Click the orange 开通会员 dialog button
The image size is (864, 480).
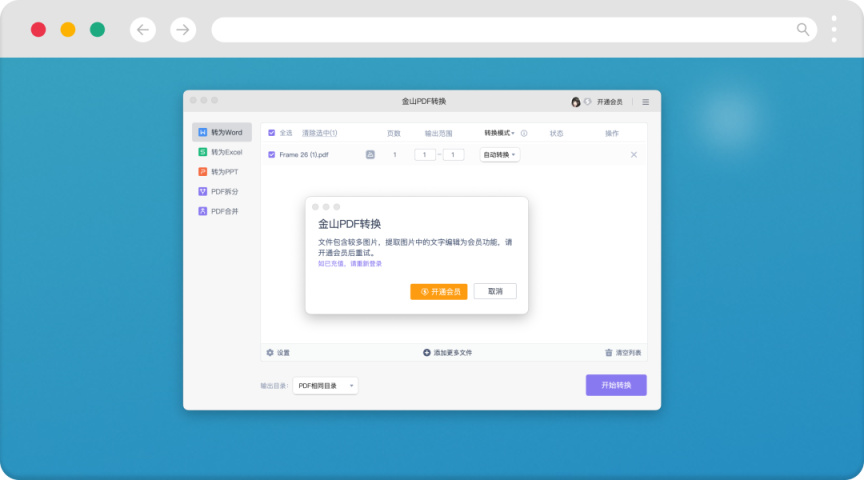(x=439, y=292)
